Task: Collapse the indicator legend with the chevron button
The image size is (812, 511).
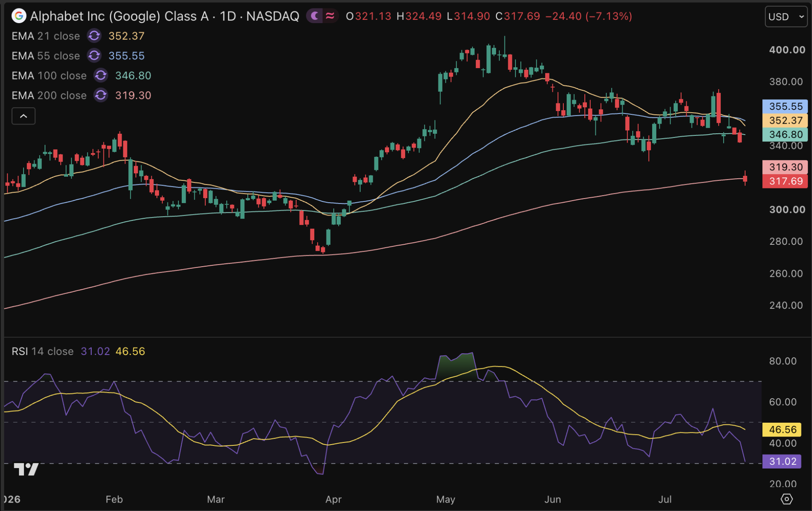Action: pos(24,116)
